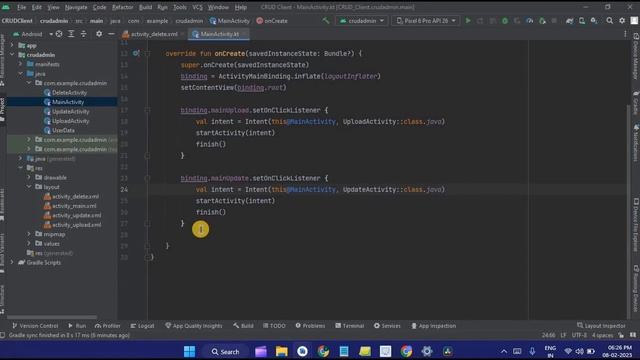Viewport: 640px width, 360px height.
Task: Open Terminal tool window
Action: click(x=349, y=326)
